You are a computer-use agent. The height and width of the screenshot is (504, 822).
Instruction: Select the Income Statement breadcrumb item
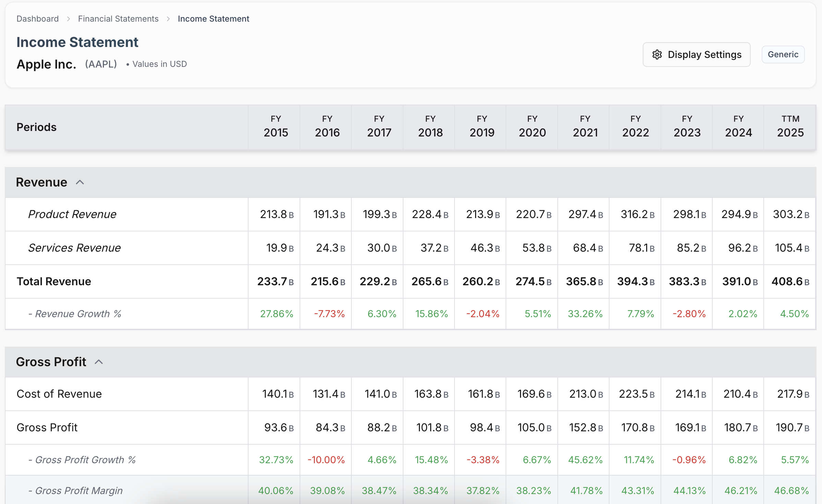pyautogui.click(x=213, y=19)
